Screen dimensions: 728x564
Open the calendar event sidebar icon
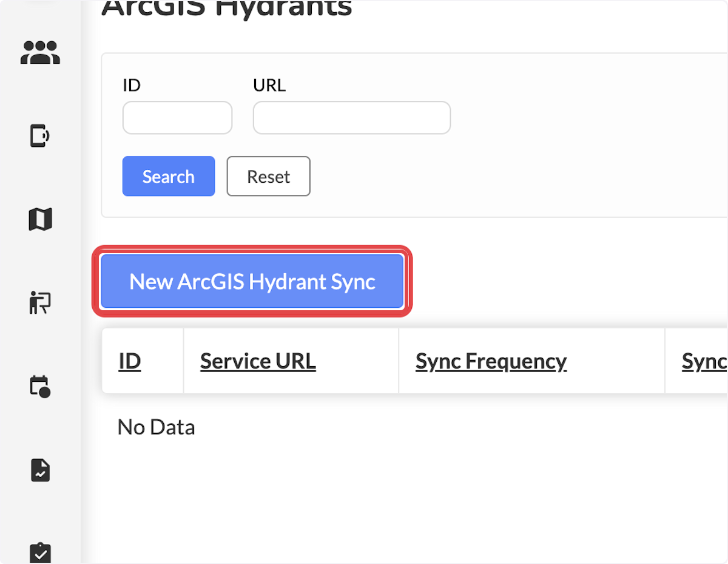(40, 386)
